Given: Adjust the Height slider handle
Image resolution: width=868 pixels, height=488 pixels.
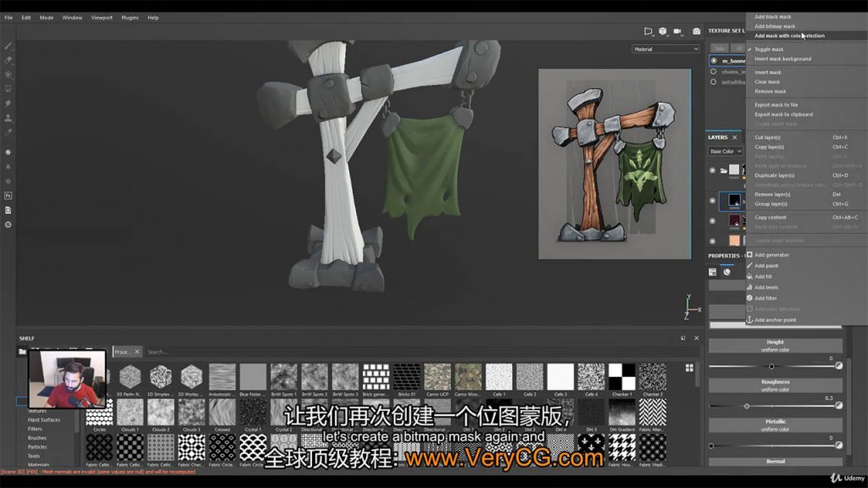Looking at the screenshot, I should pyautogui.click(x=771, y=366).
